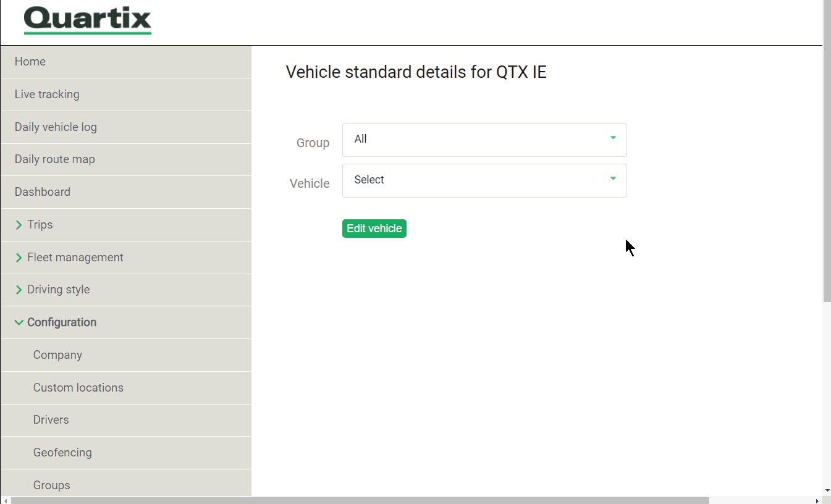Click the scroll down arrow

click(827, 491)
